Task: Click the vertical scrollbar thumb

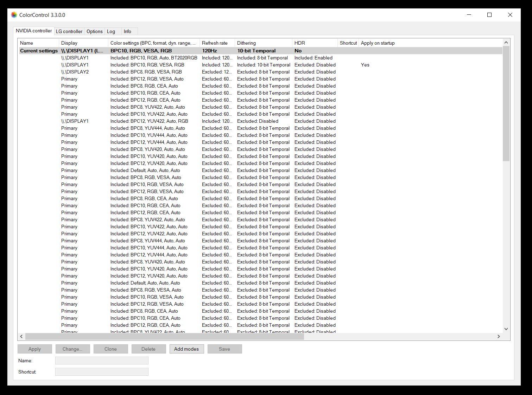Action: tap(506, 104)
